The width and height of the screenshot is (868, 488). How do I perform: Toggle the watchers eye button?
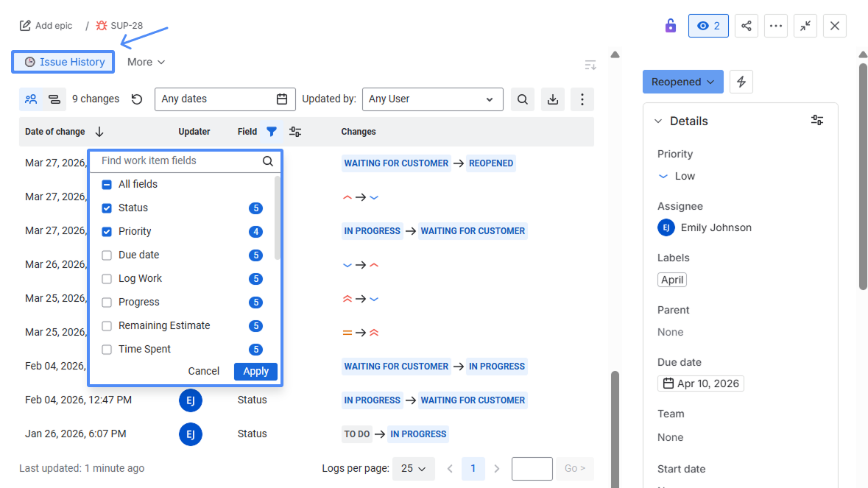(708, 26)
